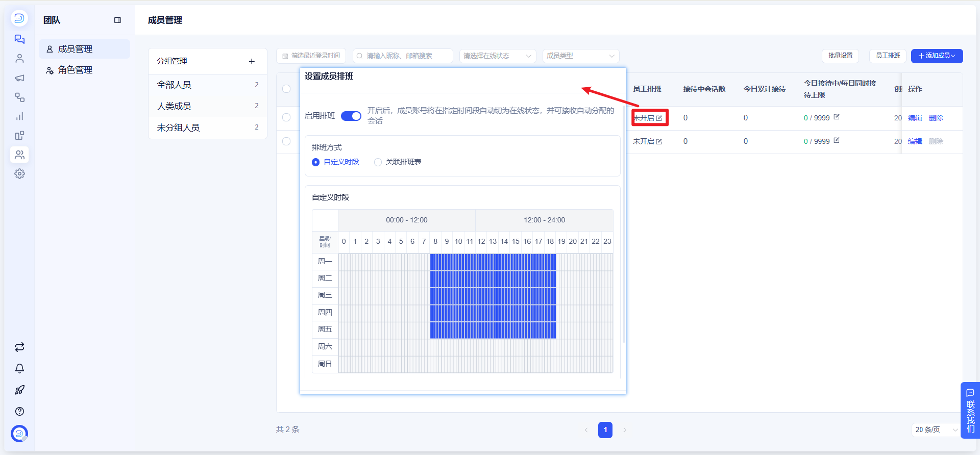Open 角色管理 in the team menu

point(84,70)
